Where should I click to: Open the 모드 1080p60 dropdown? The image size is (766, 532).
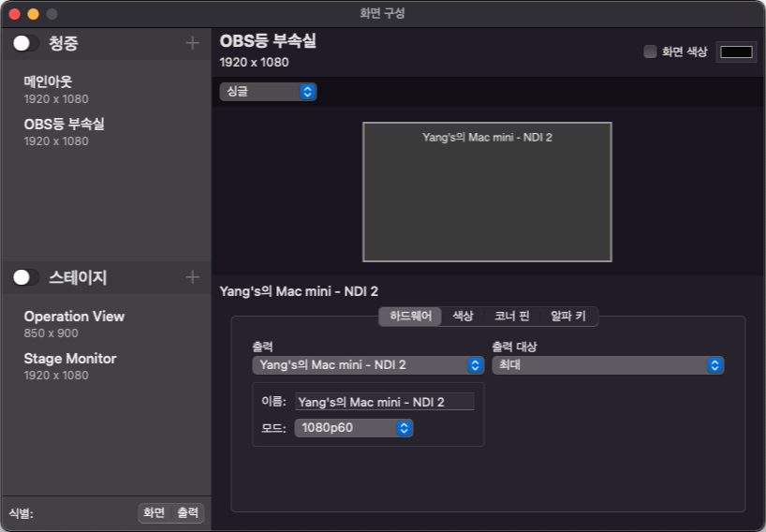click(x=354, y=428)
